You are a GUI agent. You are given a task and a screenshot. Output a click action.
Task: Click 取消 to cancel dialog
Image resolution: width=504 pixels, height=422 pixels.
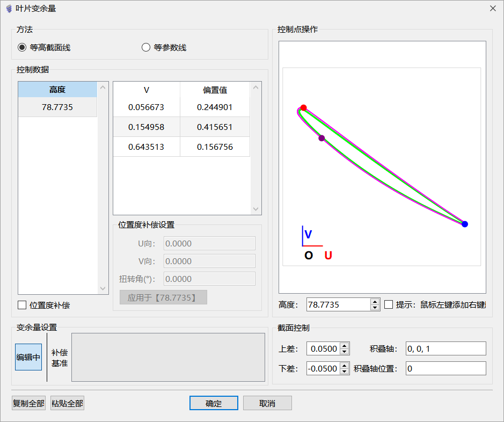267,403
